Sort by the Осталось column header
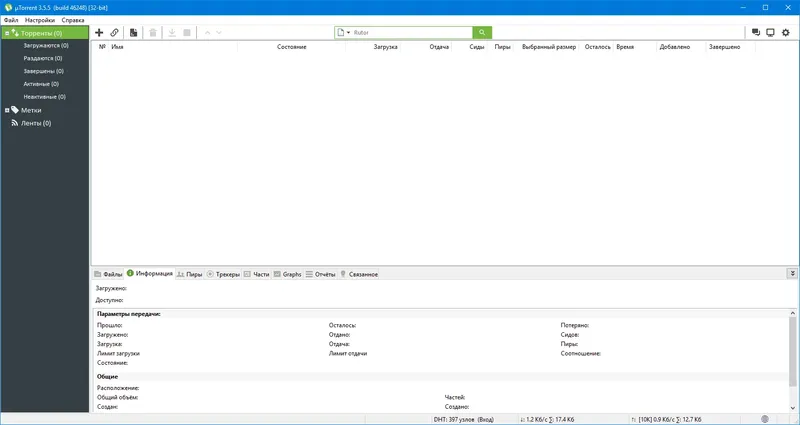Viewport: 800px width, 425px height. tap(596, 47)
